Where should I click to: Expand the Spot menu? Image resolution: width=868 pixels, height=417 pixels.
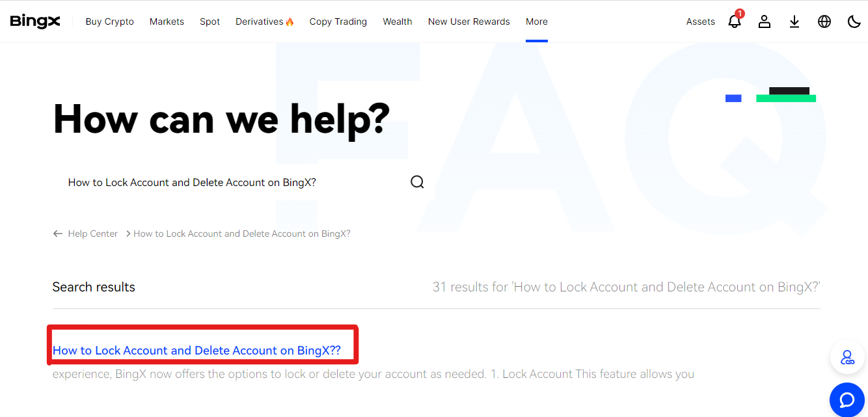coord(210,21)
